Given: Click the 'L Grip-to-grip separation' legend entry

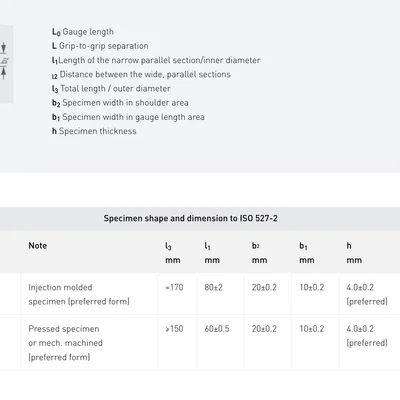Looking at the screenshot, I should click(100, 46).
